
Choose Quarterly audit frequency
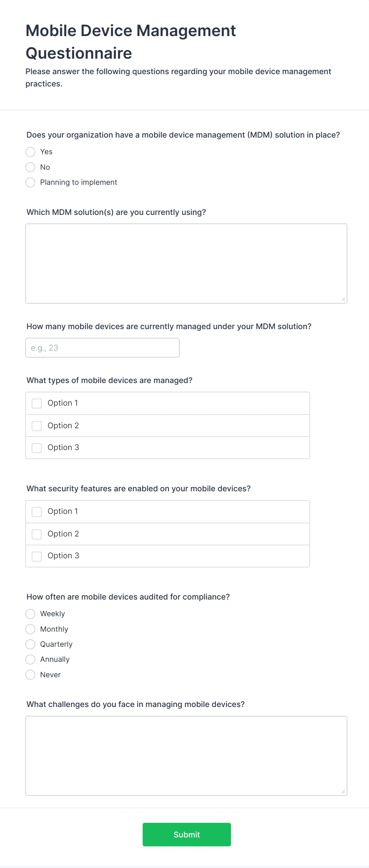pyautogui.click(x=31, y=644)
